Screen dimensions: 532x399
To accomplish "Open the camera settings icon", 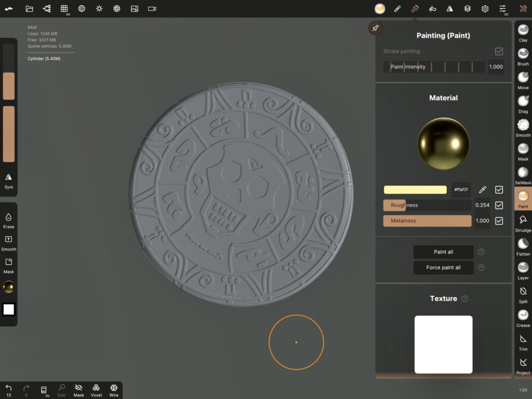I will tap(152, 9).
